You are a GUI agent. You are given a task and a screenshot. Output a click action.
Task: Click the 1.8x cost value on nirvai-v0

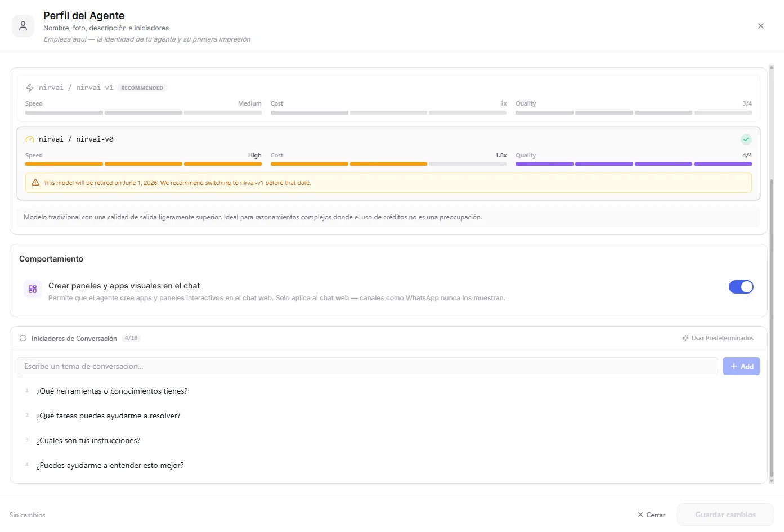(501, 155)
